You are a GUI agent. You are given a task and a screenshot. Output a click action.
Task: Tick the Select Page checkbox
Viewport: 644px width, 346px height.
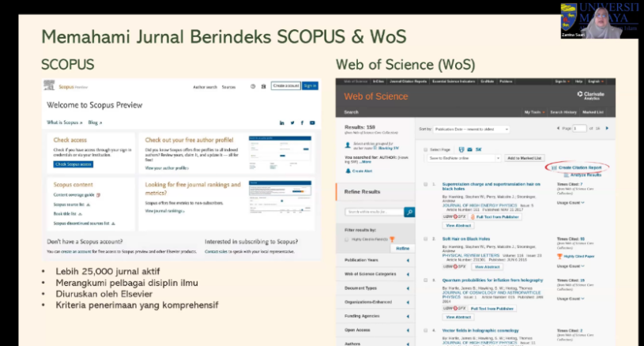[425, 149]
